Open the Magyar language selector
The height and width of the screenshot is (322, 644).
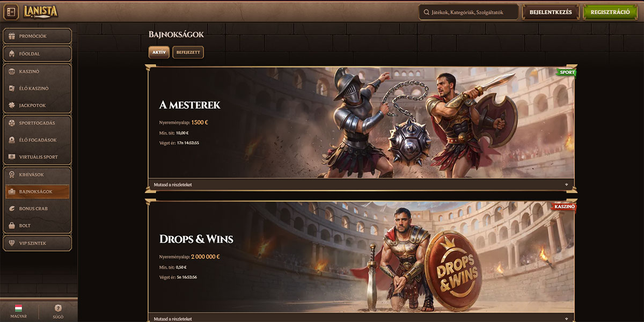18,311
